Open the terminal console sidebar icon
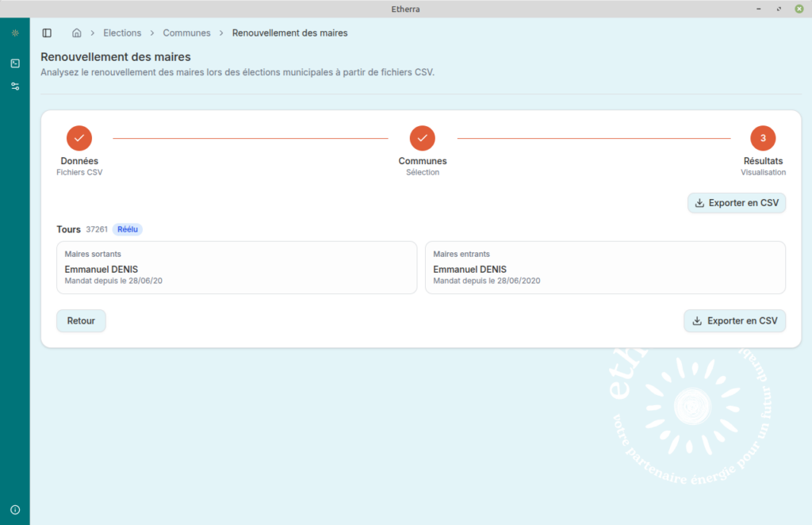The image size is (812, 525). click(x=15, y=63)
